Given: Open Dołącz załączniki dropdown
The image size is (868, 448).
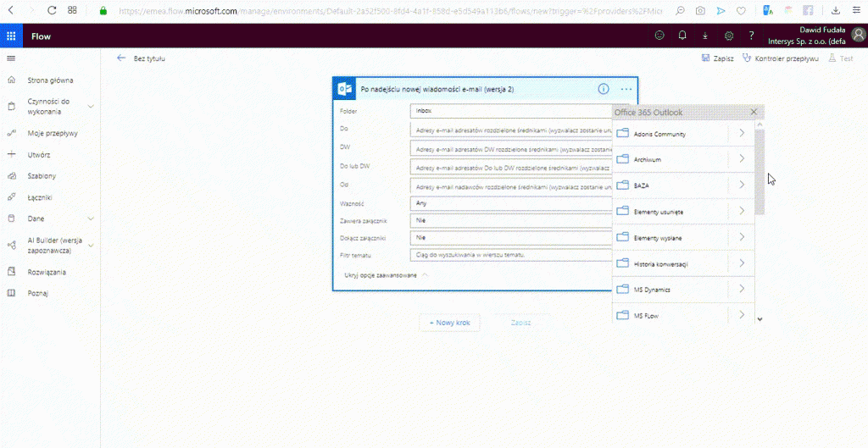Looking at the screenshot, I should click(511, 238).
